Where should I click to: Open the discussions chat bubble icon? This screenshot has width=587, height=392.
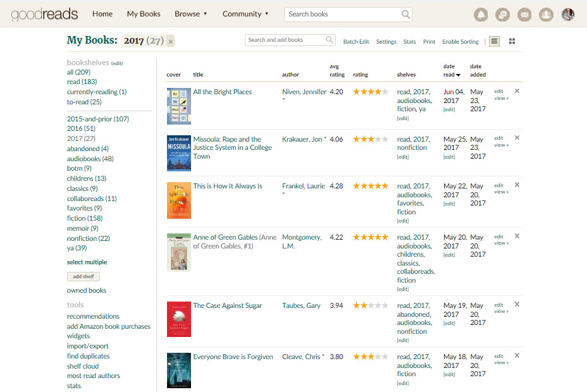502,15
